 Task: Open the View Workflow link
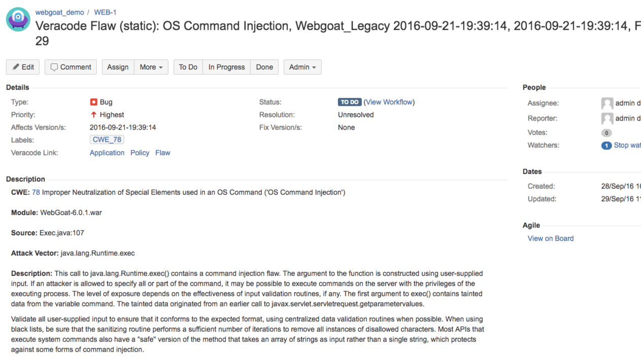[x=389, y=102]
